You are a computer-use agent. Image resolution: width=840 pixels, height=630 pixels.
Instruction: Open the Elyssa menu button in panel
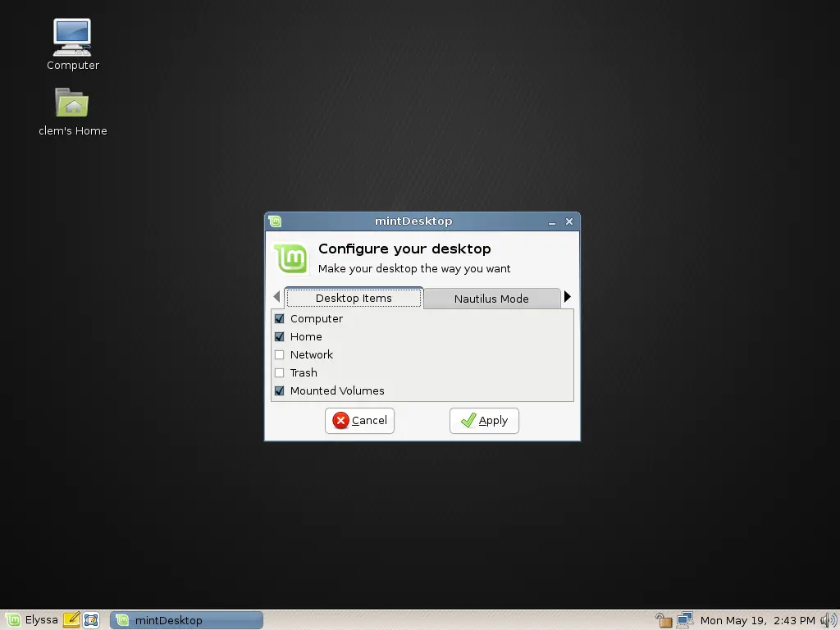[32, 620]
